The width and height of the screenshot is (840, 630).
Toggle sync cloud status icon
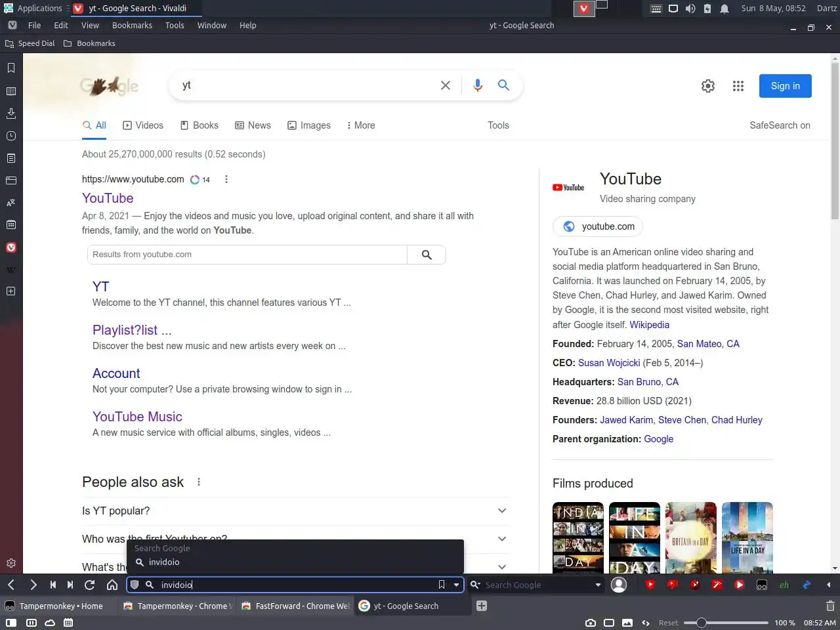pyautogui.click(x=50, y=623)
